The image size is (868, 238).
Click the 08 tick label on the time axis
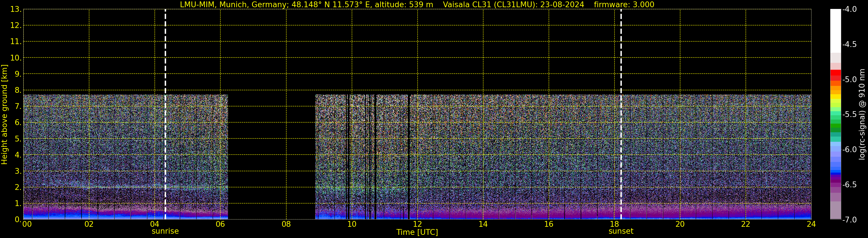point(286,224)
